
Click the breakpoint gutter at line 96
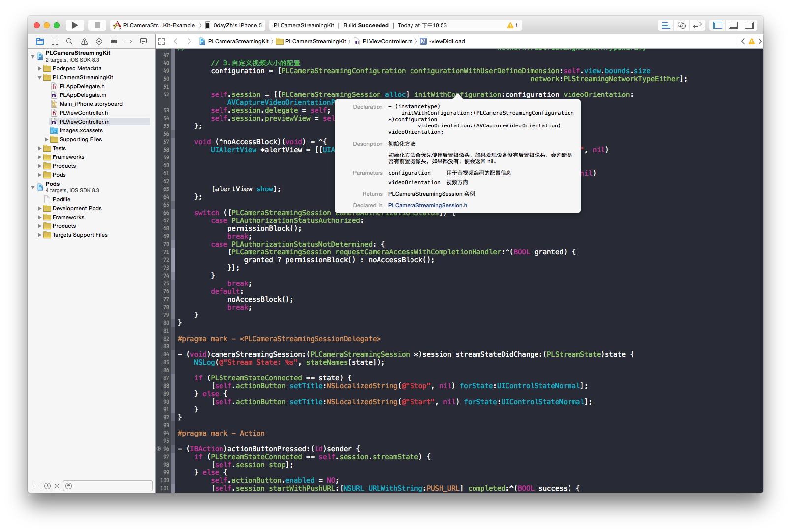click(159, 449)
